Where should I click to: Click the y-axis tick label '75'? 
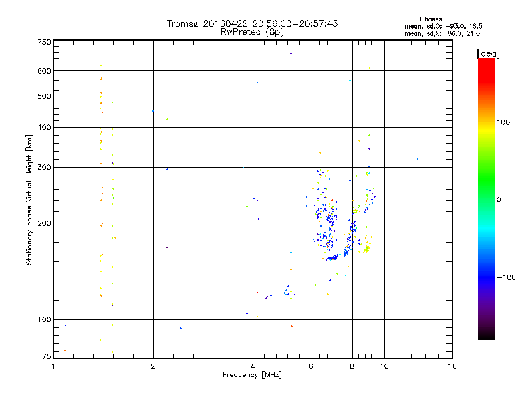tap(47, 356)
